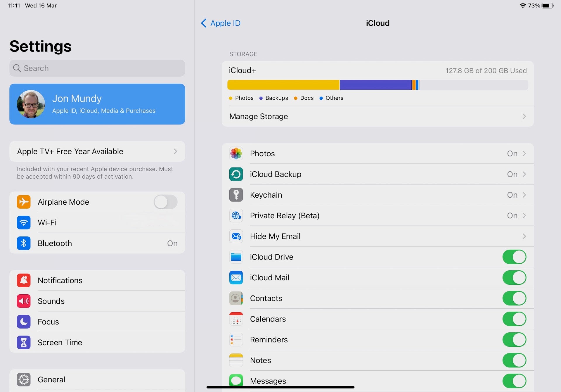The image size is (561, 392).
Task: Tap the time 11:11 in status bar
Action: (x=14, y=6)
